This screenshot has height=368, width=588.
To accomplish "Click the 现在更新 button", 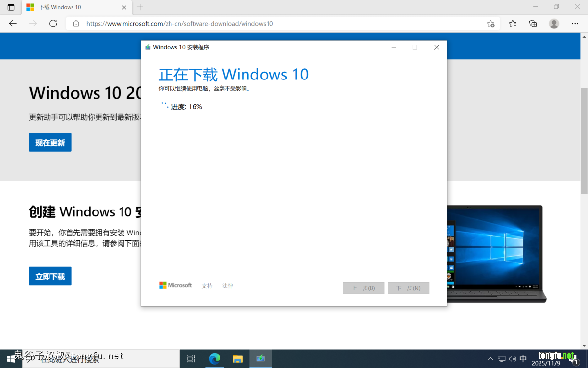I will pos(50,142).
